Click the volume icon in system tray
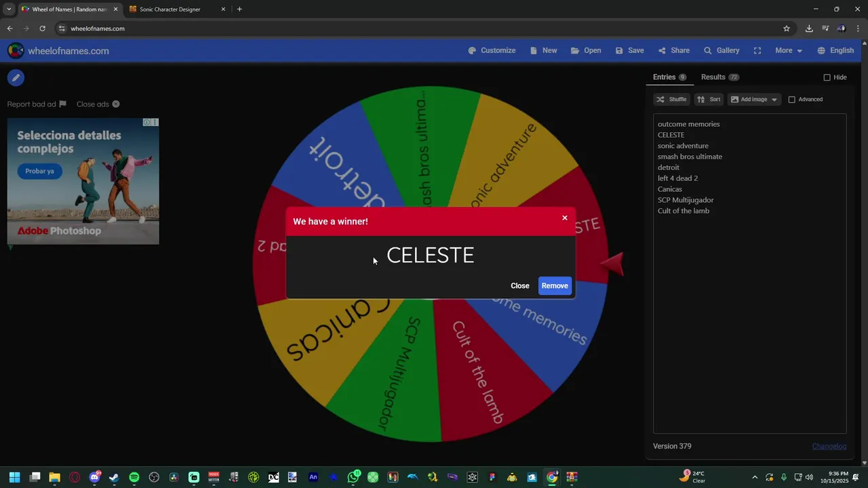The image size is (868, 488). [x=809, y=477]
